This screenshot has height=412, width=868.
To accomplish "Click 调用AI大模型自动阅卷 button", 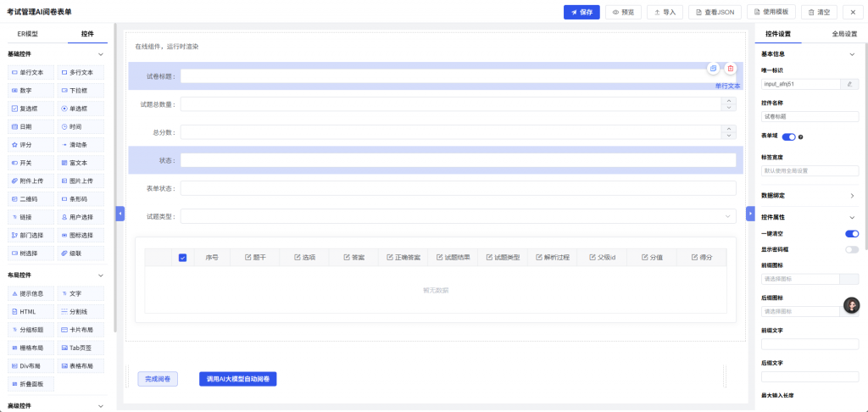I will [237, 379].
